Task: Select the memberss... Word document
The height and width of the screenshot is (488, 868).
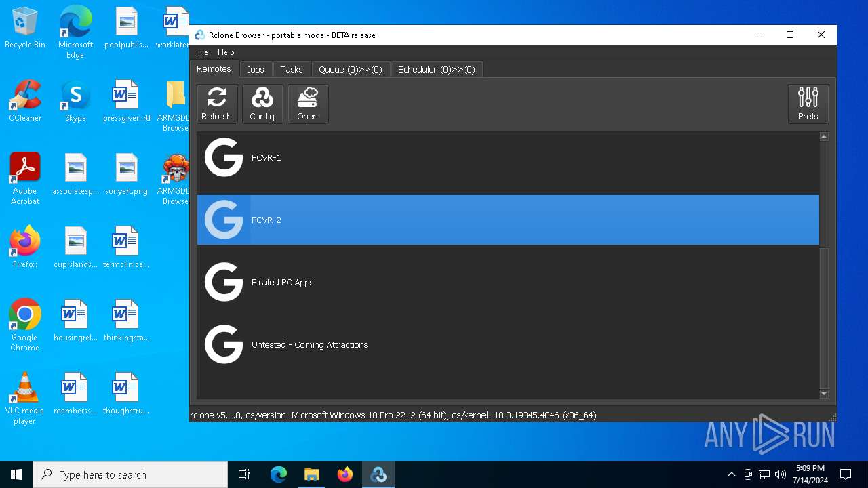Action: pos(75,394)
